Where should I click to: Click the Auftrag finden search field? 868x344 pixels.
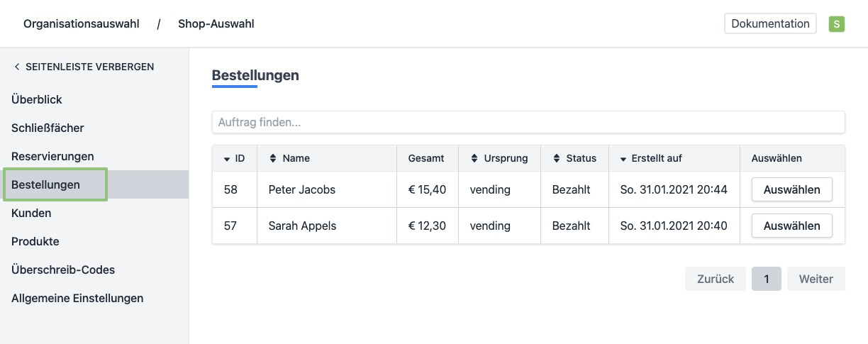click(528, 122)
